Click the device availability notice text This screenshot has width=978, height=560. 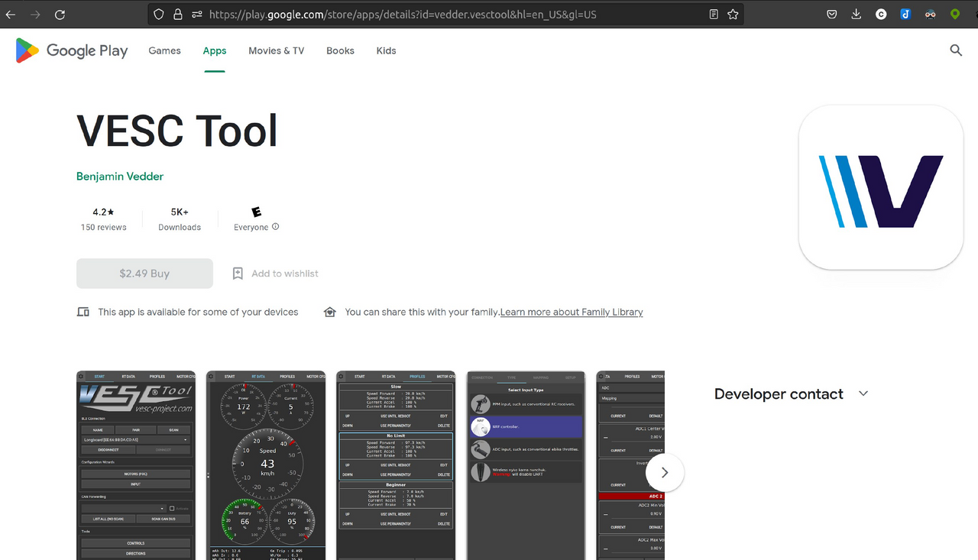[198, 312]
